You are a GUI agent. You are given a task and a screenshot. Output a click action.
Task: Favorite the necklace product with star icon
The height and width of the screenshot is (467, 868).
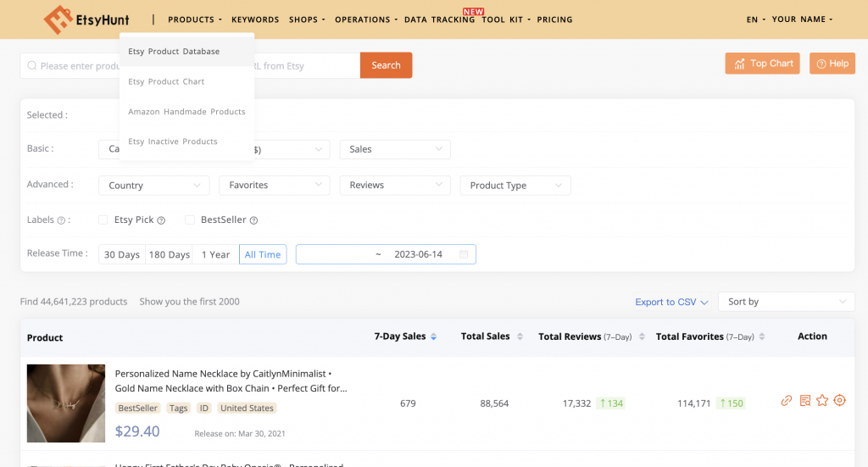tap(822, 401)
